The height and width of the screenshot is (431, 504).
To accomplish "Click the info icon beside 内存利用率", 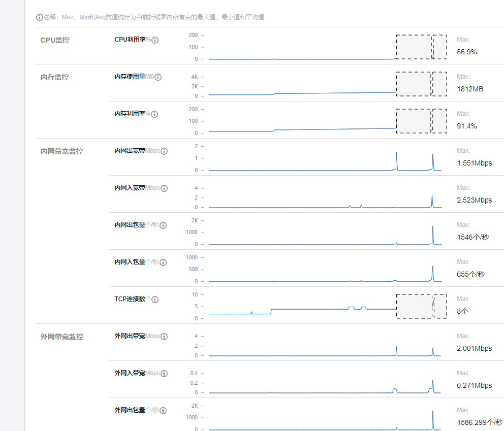I will (x=154, y=114).
